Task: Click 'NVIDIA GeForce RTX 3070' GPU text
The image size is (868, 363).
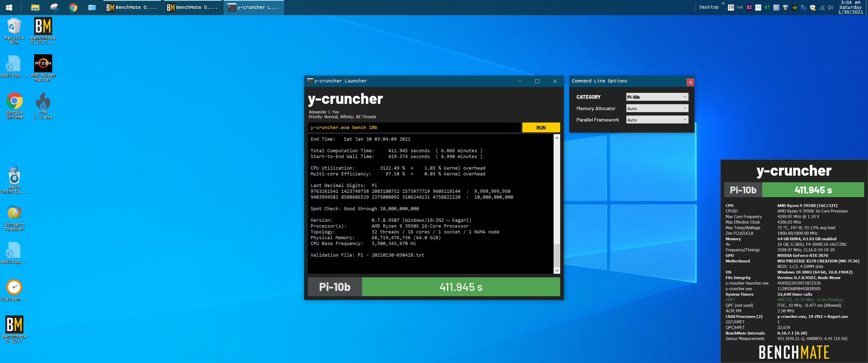Action: (x=802, y=255)
